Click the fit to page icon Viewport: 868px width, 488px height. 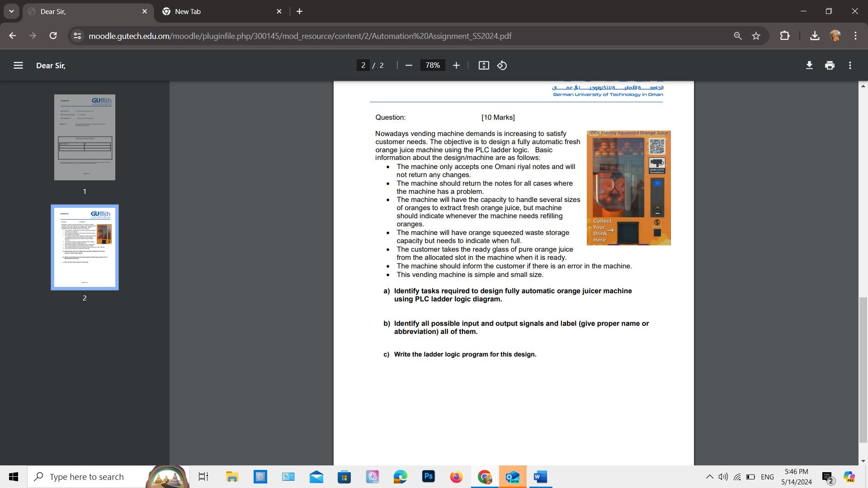[x=484, y=66]
